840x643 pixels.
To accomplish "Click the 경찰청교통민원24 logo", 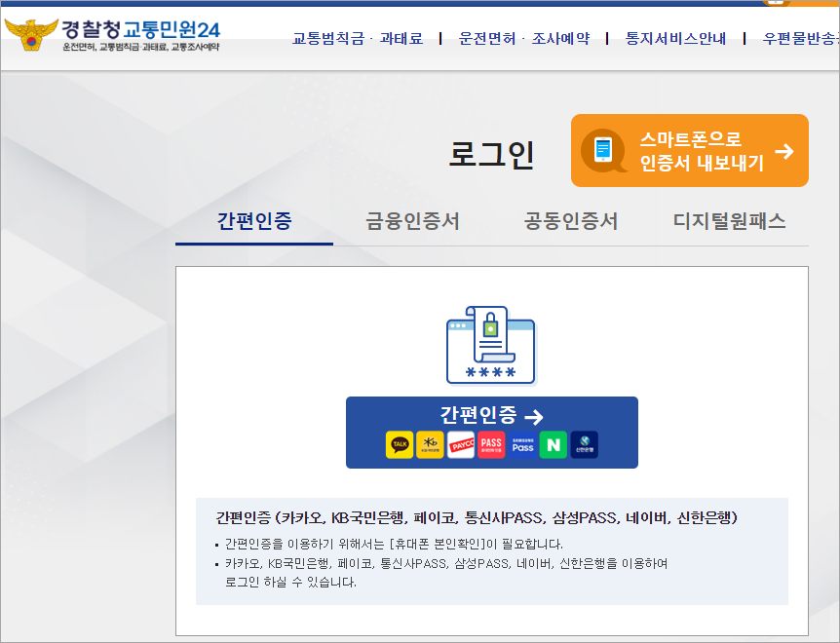I will tap(112, 35).
